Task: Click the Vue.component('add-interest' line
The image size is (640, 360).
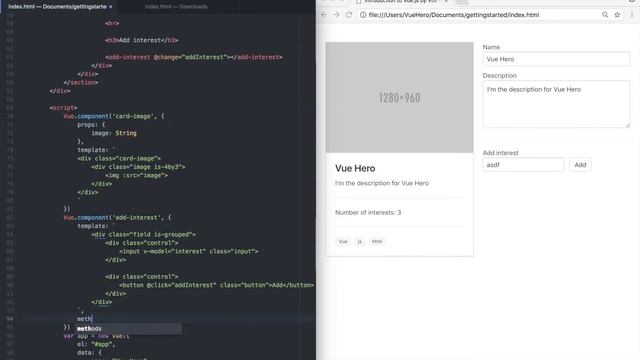Action: click(117, 218)
